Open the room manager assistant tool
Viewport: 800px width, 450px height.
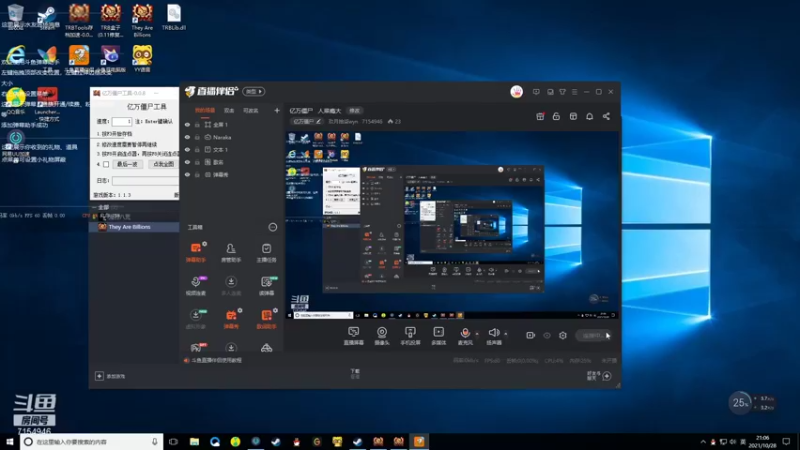click(x=231, y=252)
